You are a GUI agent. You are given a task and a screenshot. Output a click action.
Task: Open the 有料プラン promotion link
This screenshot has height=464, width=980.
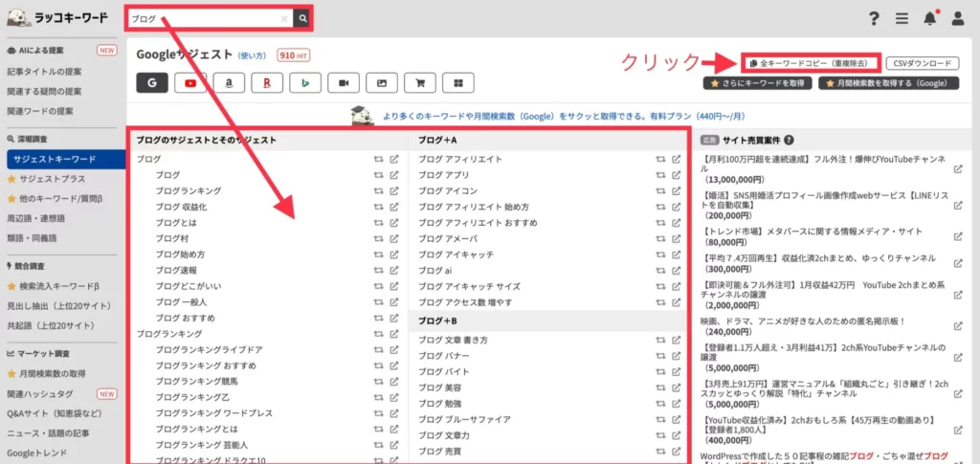[x=563, y=116]
